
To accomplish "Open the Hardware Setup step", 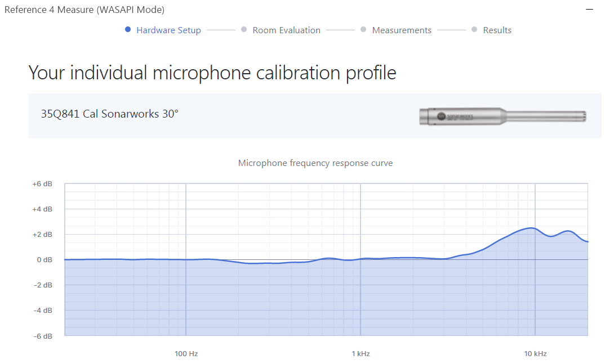I will click(x=168, y=30).
